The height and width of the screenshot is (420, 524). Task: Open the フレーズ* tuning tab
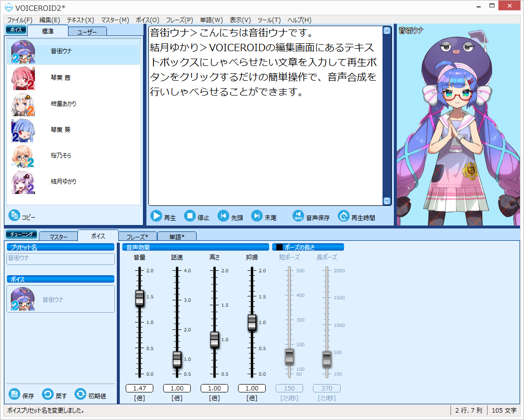(x=138, y=237)
